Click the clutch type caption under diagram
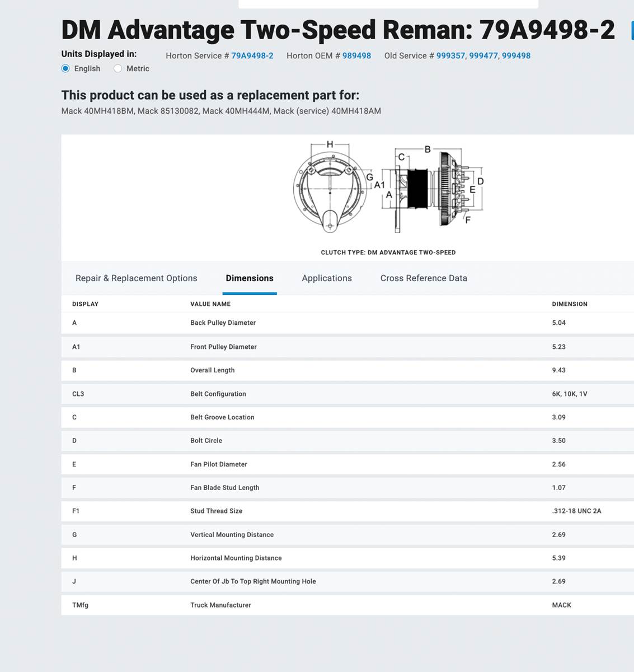634x672 pixels. [x=388, y=253]
